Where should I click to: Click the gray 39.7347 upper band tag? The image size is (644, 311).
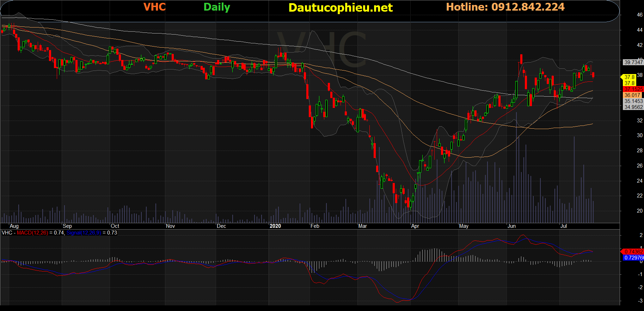coord(633,62)
